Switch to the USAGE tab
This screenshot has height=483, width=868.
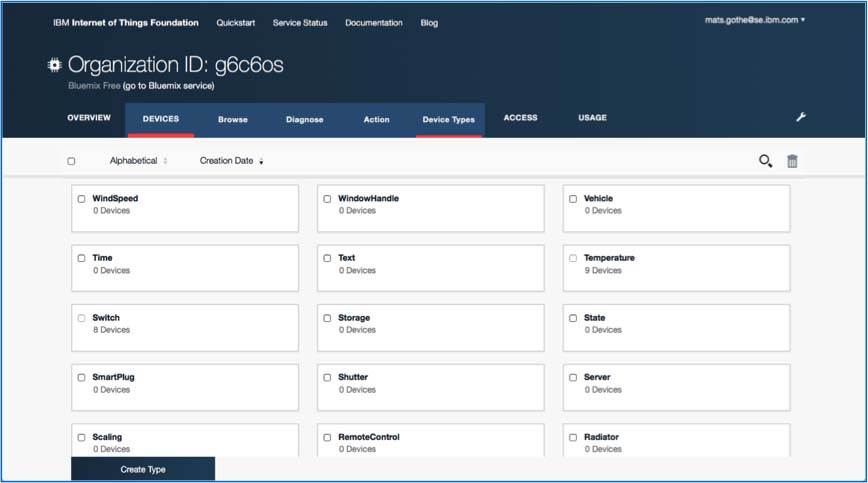click(592, 118)
